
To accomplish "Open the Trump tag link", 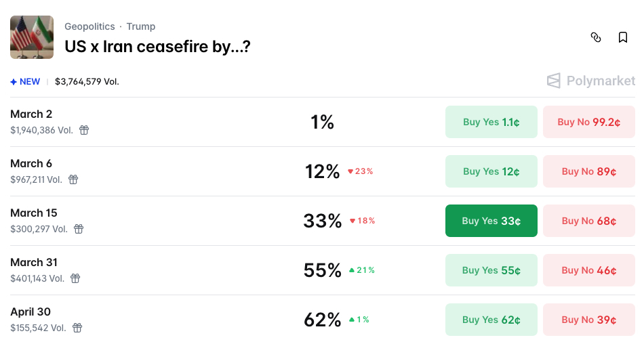I will click(141, 26).
